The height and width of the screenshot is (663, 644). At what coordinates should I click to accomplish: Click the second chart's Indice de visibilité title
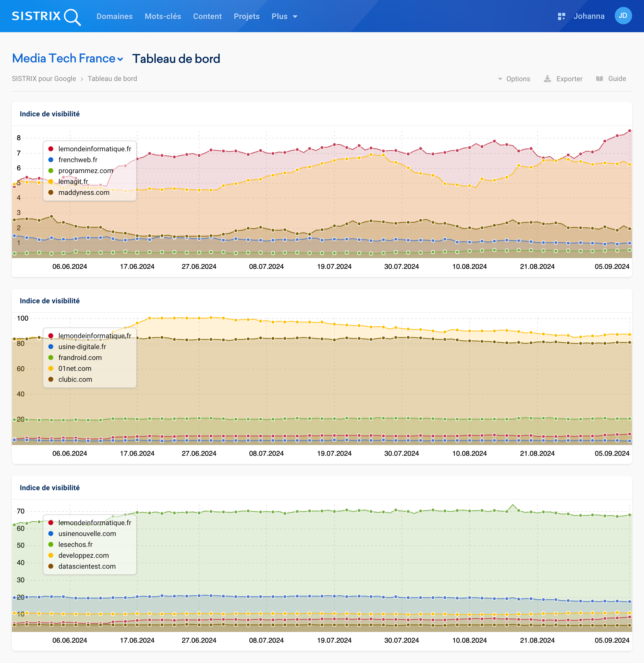coord(50,301)
